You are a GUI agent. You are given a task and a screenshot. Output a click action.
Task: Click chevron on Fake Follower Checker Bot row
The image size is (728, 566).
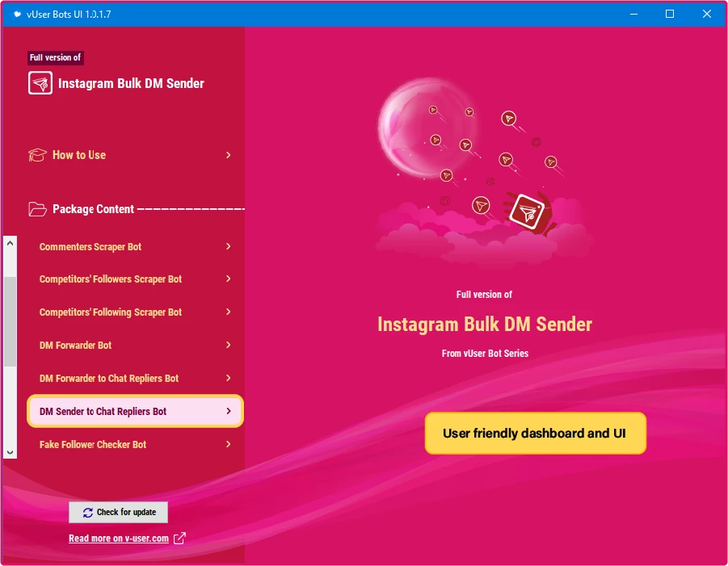[228, 444]
